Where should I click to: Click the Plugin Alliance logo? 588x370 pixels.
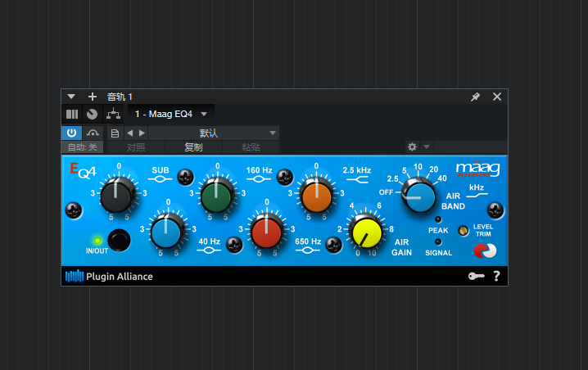click(x=109, y=277)
